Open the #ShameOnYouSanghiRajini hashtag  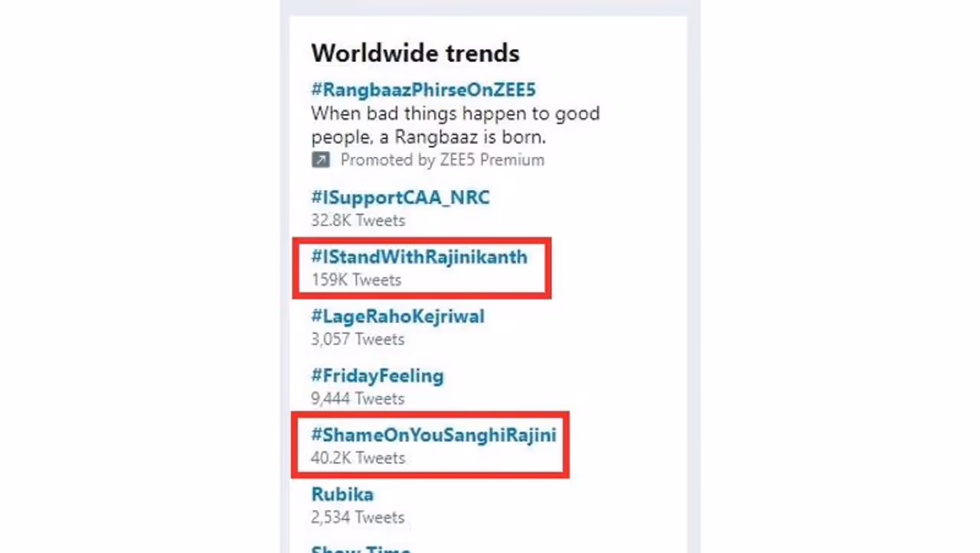pyautogui.click(x=433, y=435)
